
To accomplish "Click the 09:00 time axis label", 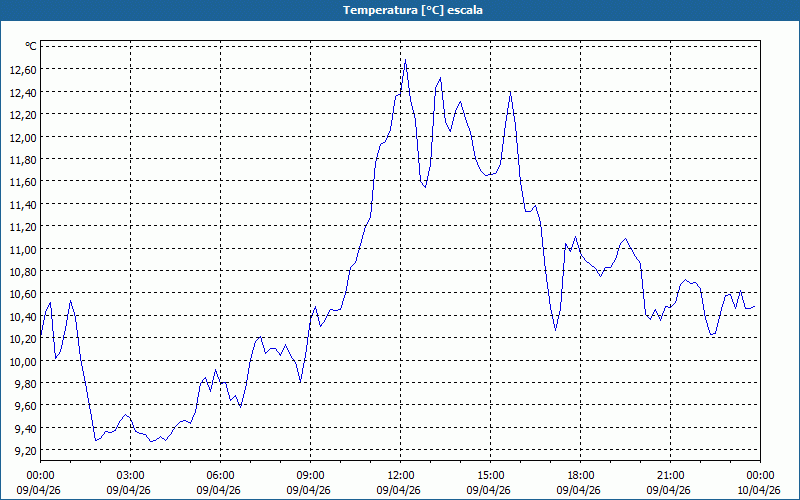I will [310, 475].
